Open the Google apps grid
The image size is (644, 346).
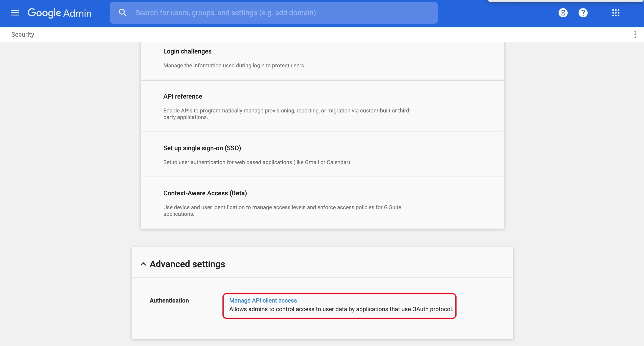616,13
